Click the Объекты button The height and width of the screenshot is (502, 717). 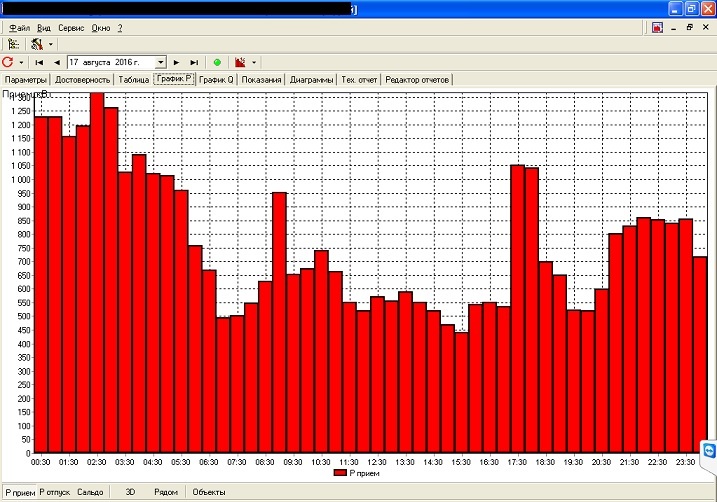pyautogui.click(x=209, y=492)
